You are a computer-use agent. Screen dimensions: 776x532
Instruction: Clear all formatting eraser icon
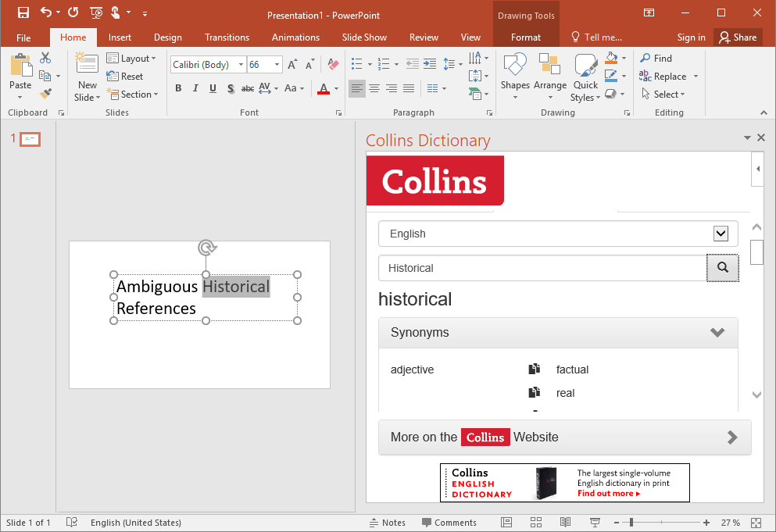tap(333, 64)
